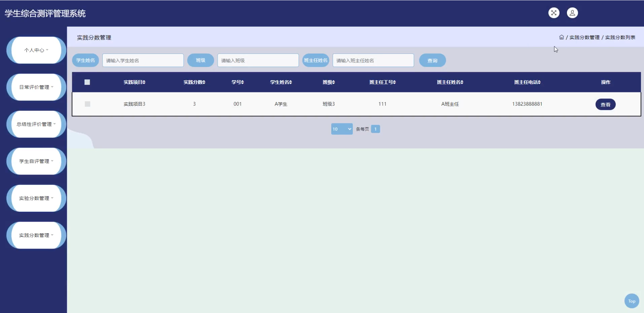Focus the 请输入班级 input field
This screenshot has height=313, width=644.
tap(258, 60)
